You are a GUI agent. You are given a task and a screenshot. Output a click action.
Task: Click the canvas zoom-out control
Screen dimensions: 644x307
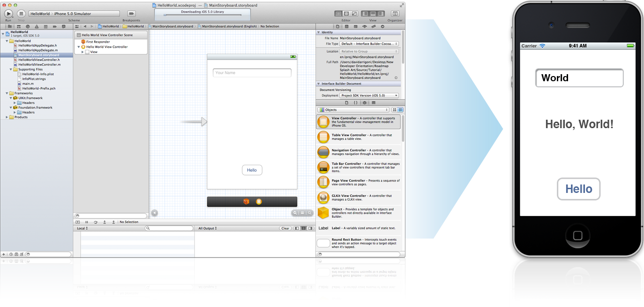tap(295, 213)
